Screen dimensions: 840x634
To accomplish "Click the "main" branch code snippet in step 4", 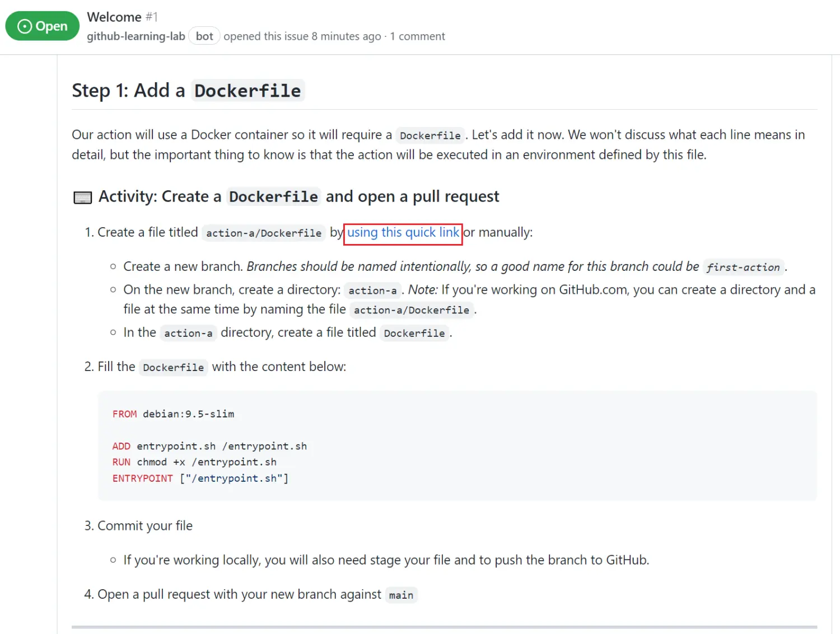I will [x=401, y=595].
